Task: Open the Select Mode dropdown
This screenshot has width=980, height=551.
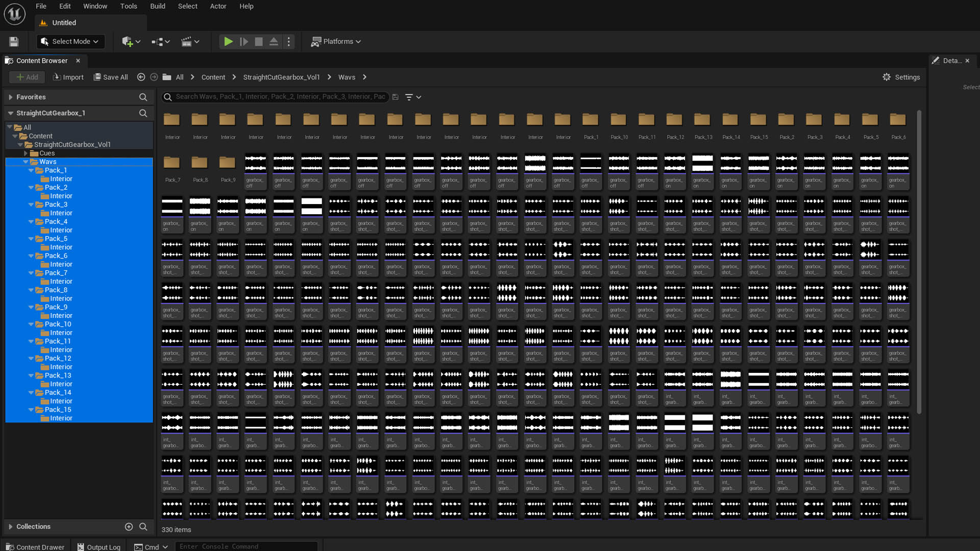Action: click(70, 41)
